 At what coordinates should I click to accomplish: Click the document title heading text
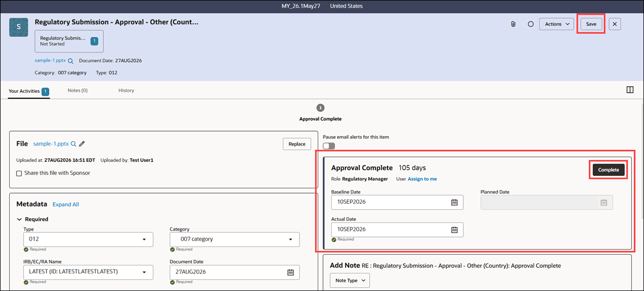pos(117,22)
